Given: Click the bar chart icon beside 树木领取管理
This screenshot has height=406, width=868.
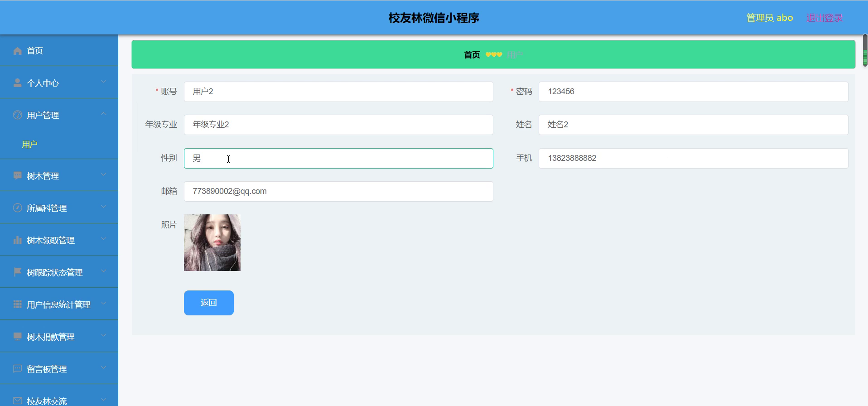Looking at the screenshot, I should (x=17, y=240).
